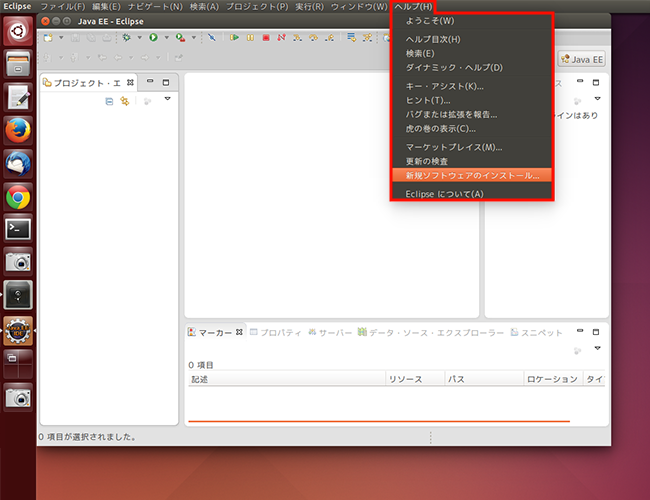Viewport: 650px width, 500px height.
Task: Click the Resume debug icon
Action: click(235, 38)
